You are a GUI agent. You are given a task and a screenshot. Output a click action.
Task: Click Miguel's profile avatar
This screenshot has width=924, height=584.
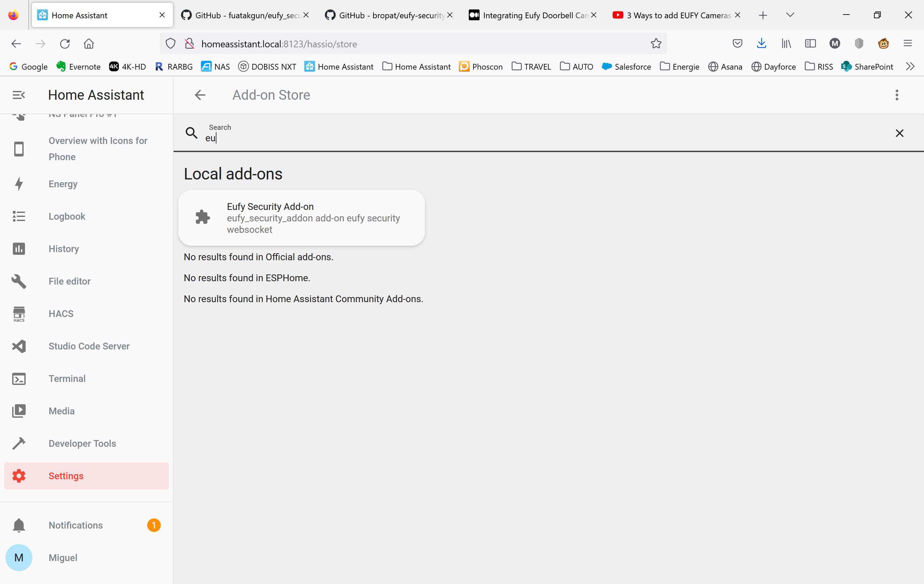click(19, 558)
